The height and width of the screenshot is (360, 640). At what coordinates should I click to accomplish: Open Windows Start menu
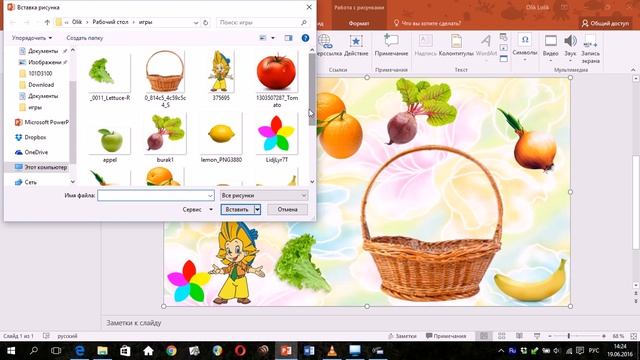click(11, 351)
